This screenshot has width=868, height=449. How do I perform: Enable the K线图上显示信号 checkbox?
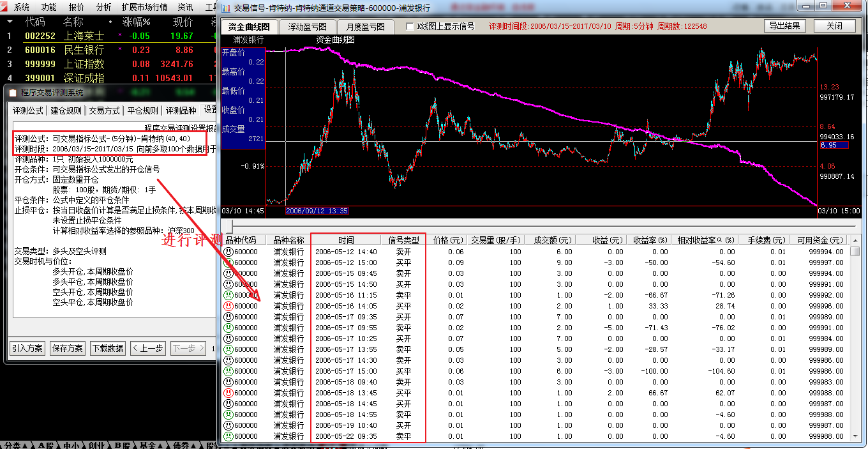410,27
